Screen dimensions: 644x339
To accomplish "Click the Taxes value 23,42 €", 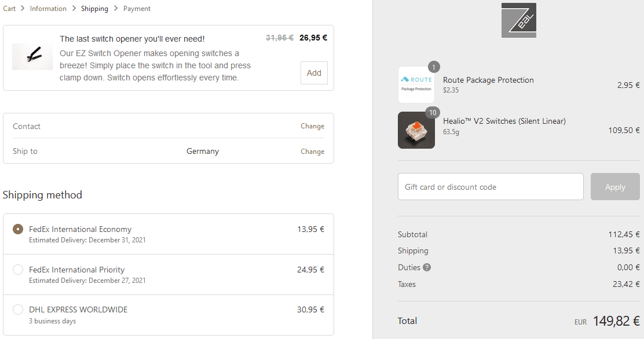I will (x=626, y=284).
